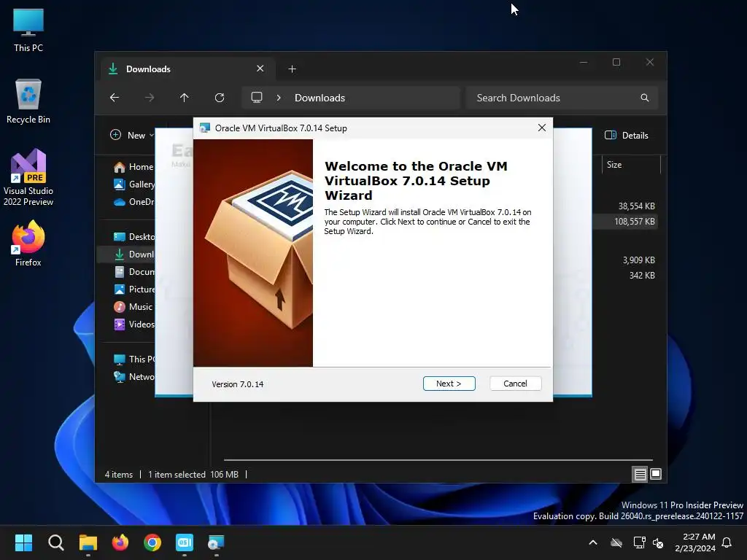
Task: Refresh the Downloads folder view
Action: click(219, 98)
